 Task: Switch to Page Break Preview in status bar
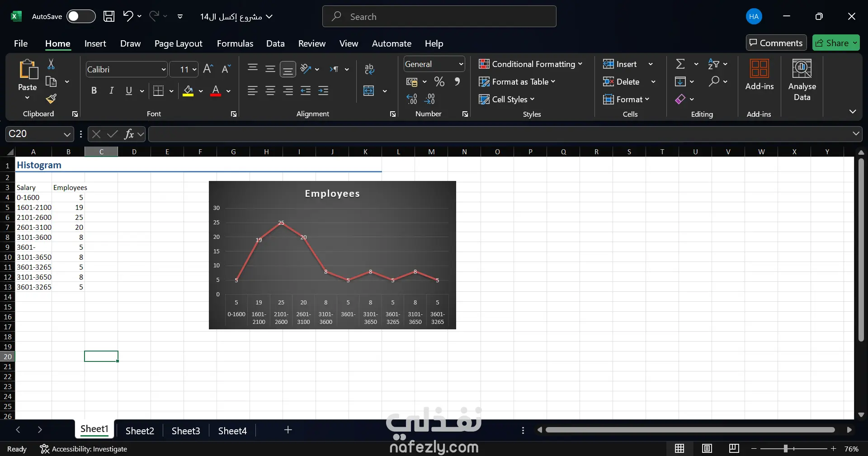734,449
